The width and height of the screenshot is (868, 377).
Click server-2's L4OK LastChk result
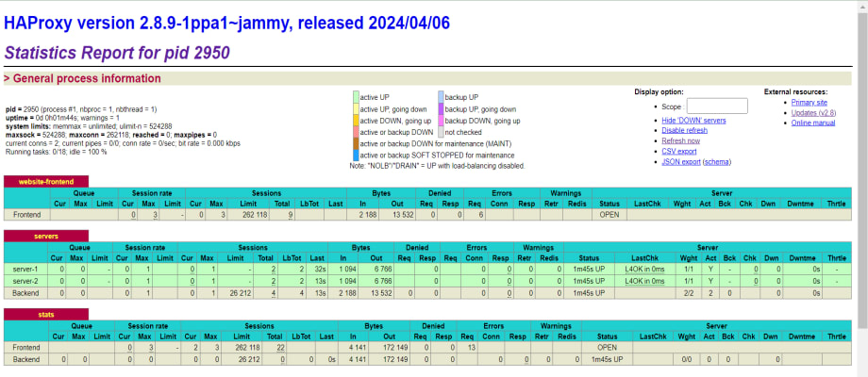click(x=644, y=280)
